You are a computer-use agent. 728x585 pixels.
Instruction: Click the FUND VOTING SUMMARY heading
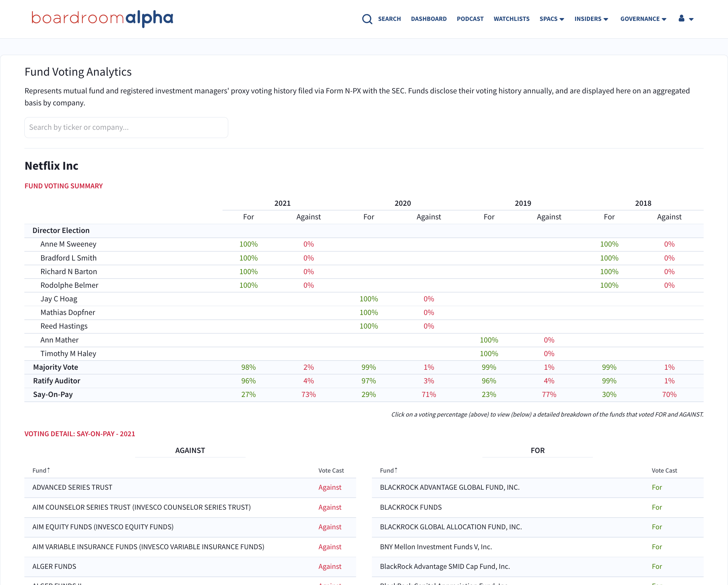pyautogui.click(x=64, y=186)
